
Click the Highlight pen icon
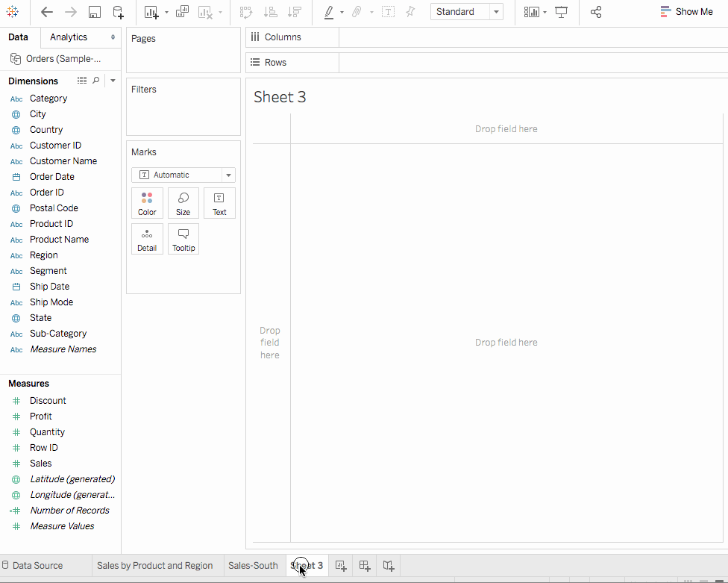(x=329, y=12)
